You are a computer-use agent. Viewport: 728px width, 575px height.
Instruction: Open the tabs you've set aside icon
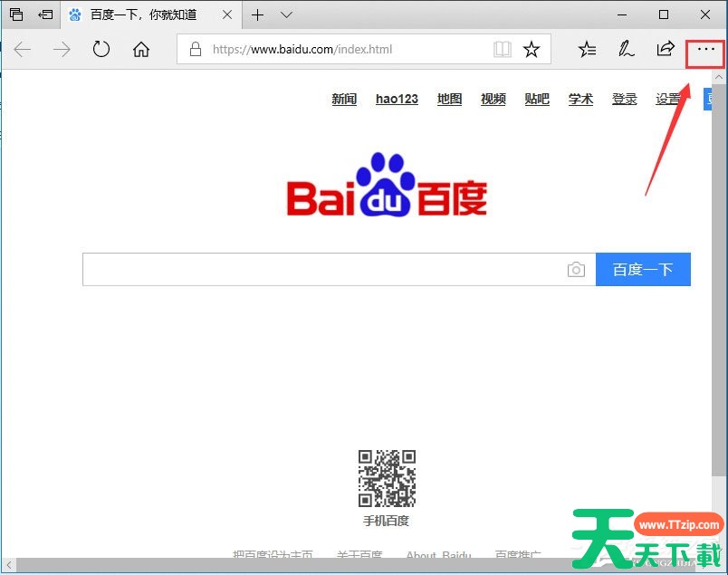16,14
